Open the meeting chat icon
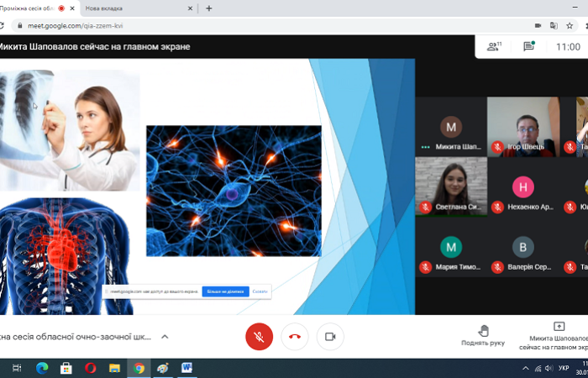The height and width of the screenshot is (378, 588). [x=529, y=47]
